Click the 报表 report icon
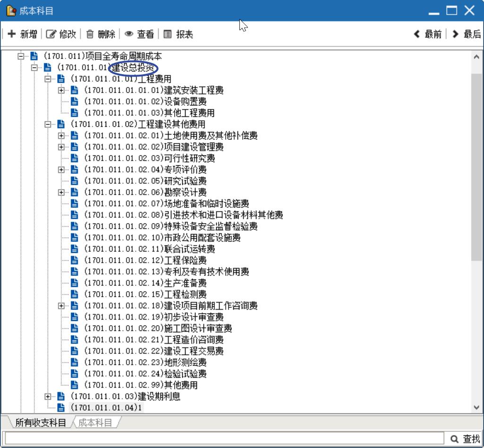Viewport: 484px width, 448px height. pos(168,34)
